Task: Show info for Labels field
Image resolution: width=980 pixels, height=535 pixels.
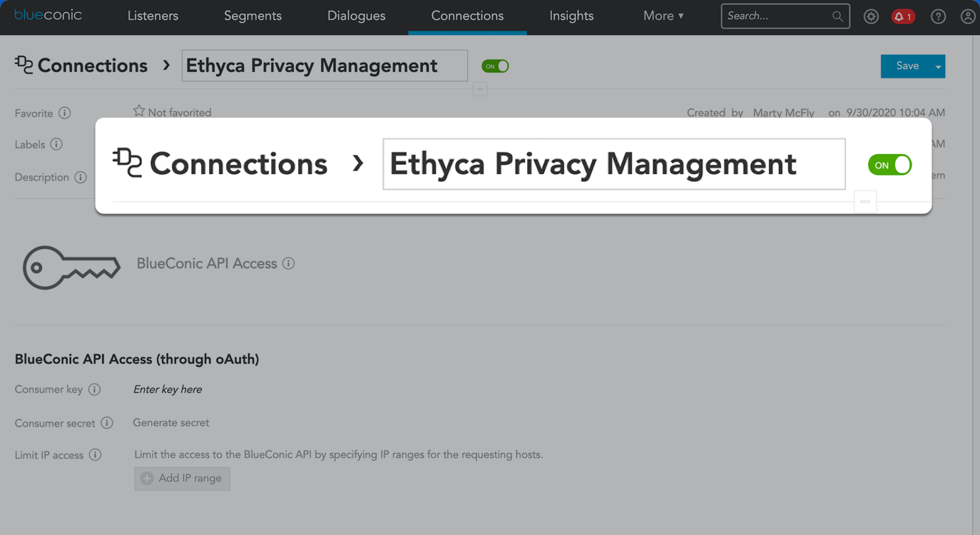Action: [x=56, y=144]
